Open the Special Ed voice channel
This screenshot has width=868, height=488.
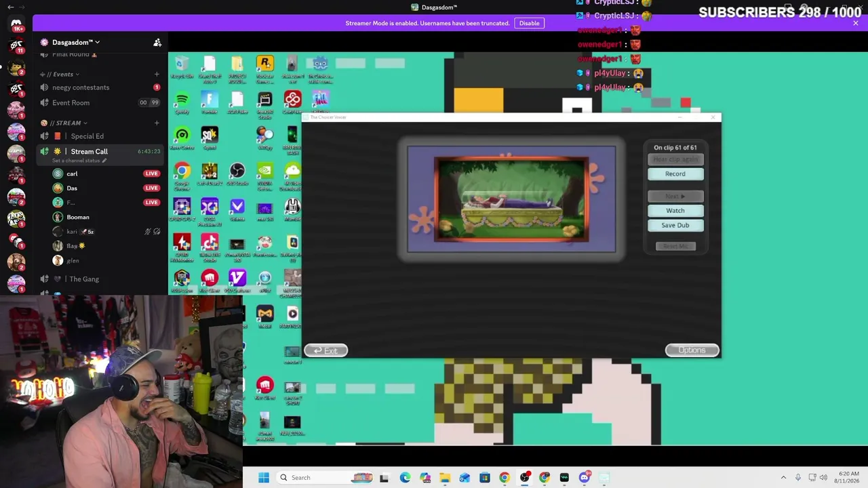[x=100, y=136]
